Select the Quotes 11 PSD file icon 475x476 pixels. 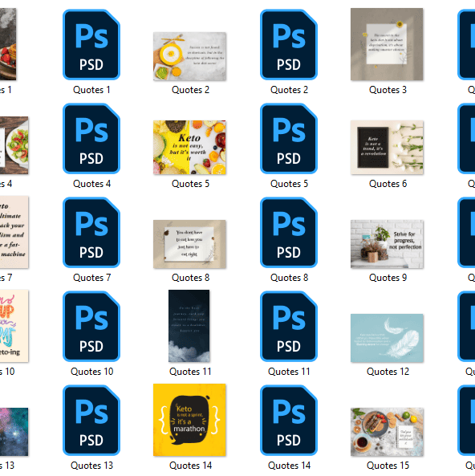(289, 327)
